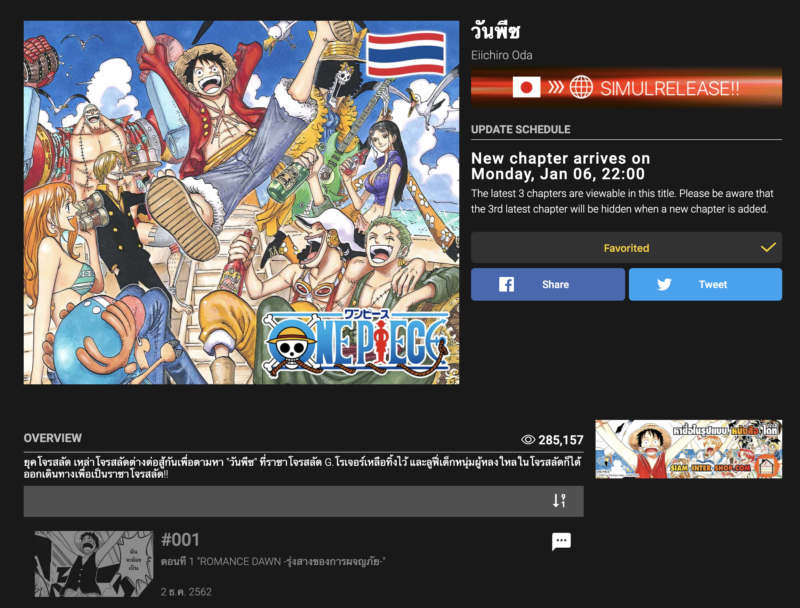Viewport: 800px width, 608px height.
Task: Open author Eiichiro Oda link
Action: point(502,55)
